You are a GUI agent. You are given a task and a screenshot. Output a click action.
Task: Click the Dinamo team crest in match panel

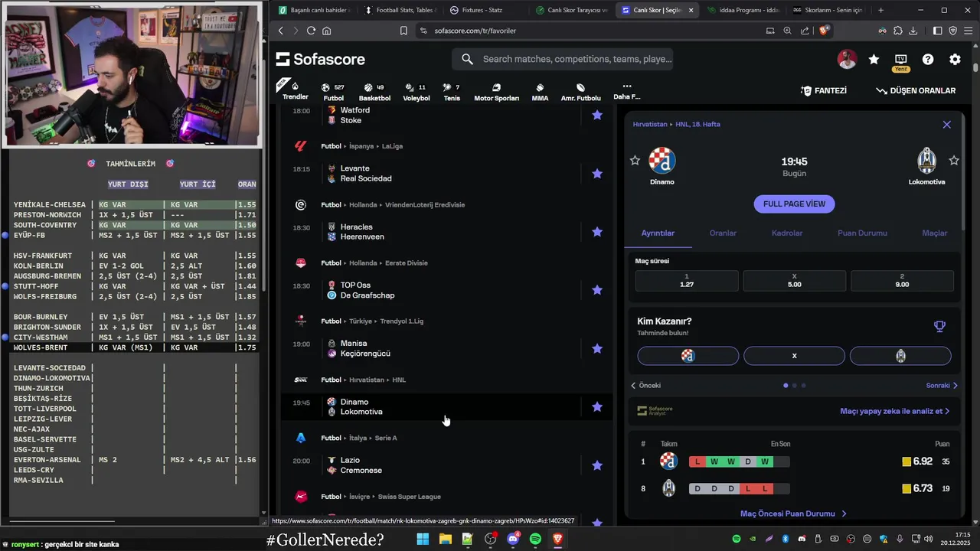pyautogui.click(x=662, y=161)
